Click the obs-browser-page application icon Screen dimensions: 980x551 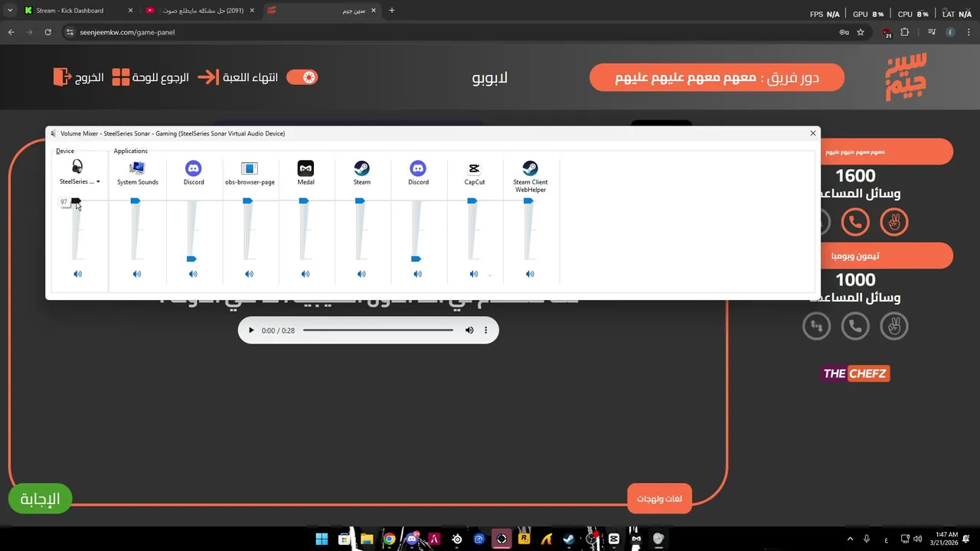pos(250,168)
